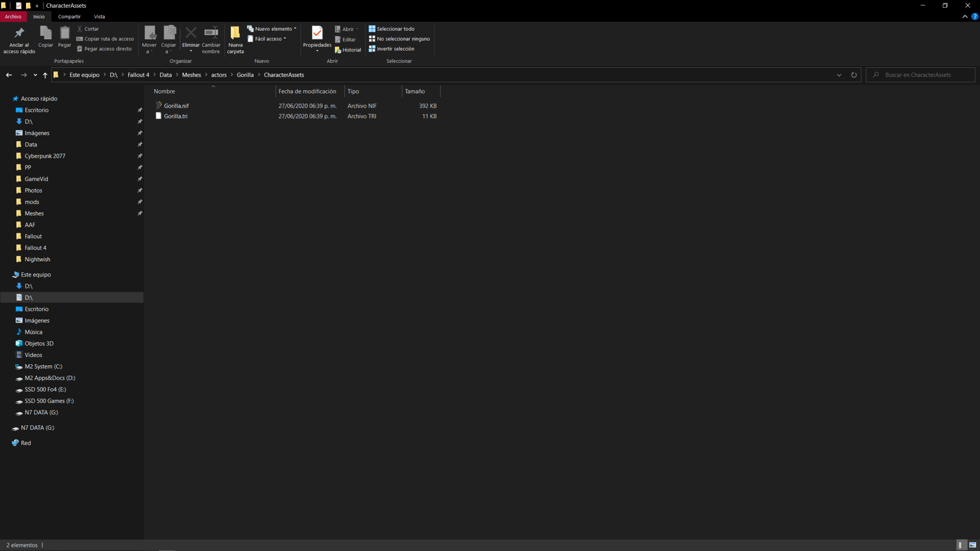980x551 pixels.
Task: Open Fácil acceso dropdown
Action: 266,39
